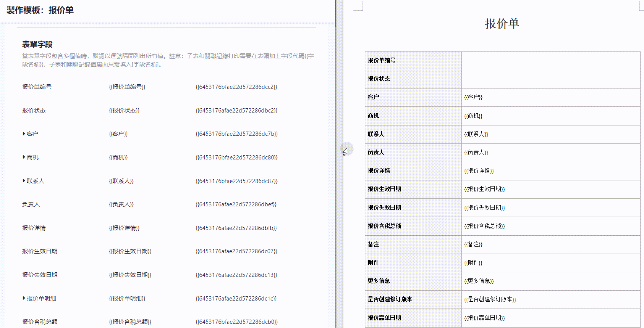Click the {{报价赢单日期}} placeholder in the document
Image resolution: width=644 pixels, height=328 pixels.
[485, 318]
